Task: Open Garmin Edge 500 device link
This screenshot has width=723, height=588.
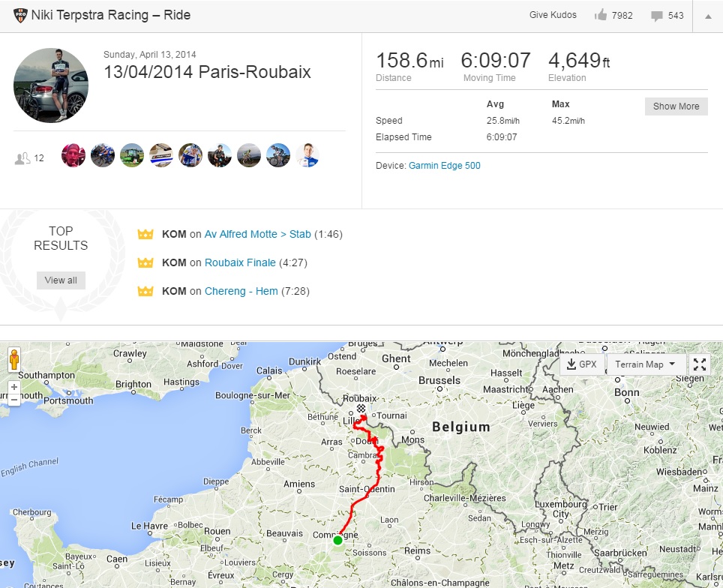Action: point(444,166)
